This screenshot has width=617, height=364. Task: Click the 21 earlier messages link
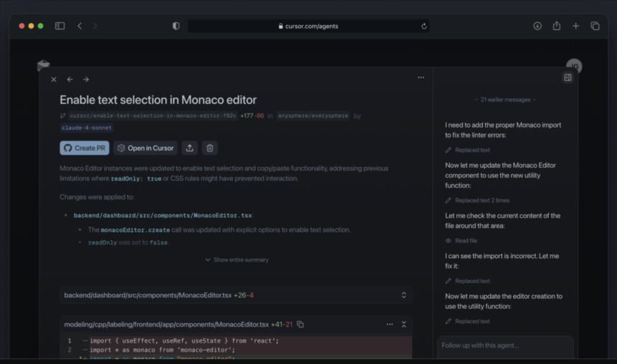click(x=505, y=100)
